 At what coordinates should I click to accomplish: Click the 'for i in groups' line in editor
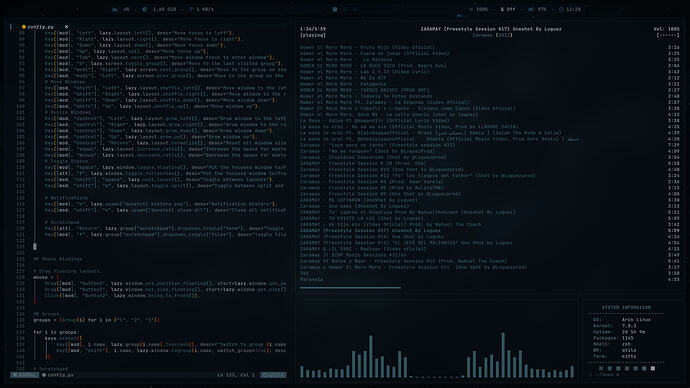[x=55, y=332]
